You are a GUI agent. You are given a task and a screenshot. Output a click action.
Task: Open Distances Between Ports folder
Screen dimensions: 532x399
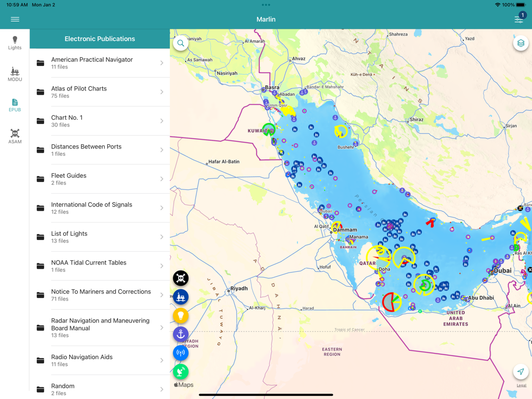100,150
